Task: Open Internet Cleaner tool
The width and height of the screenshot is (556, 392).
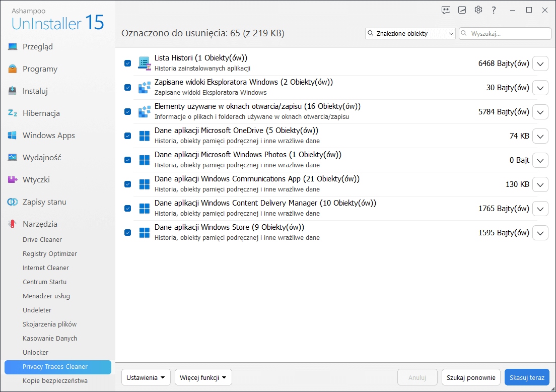Action: pyautogui.click(x=46, y=268)
